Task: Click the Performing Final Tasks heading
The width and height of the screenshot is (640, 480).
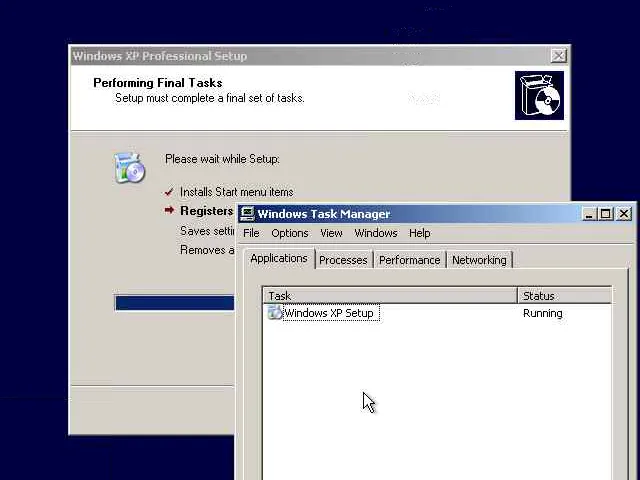Action: click(158, 83)
